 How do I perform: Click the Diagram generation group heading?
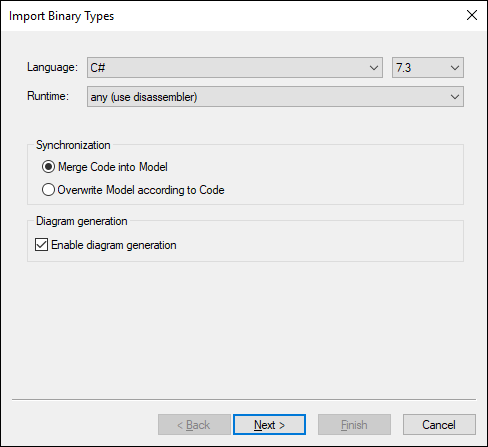(x=82, y=221)
